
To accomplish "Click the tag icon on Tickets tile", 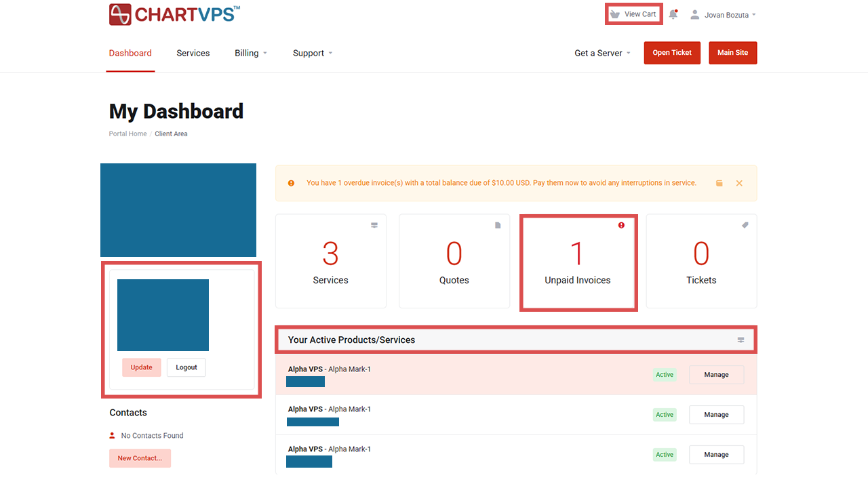I will point(745,226).
